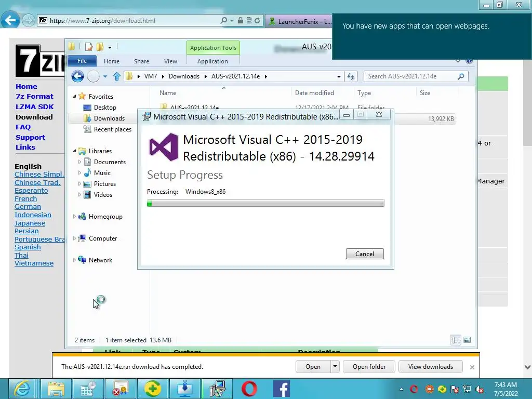
Task: Click the search magnifier in the address bar
Action: coord(223,21)
